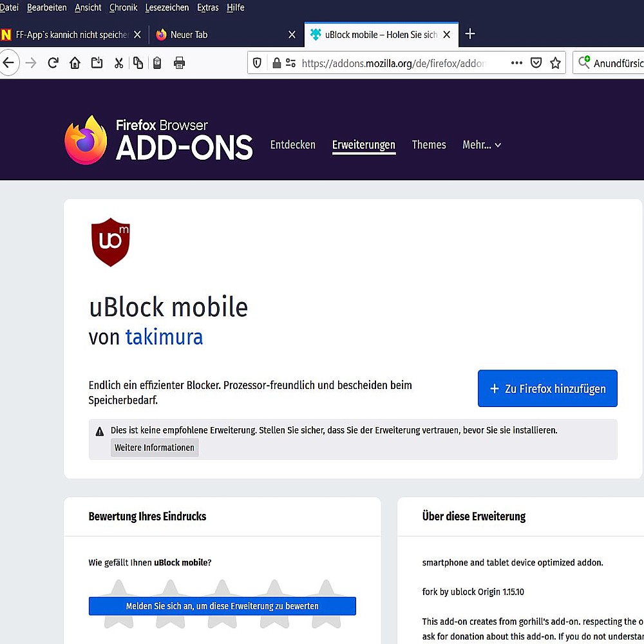Save page to Pocket

point(536,63)
